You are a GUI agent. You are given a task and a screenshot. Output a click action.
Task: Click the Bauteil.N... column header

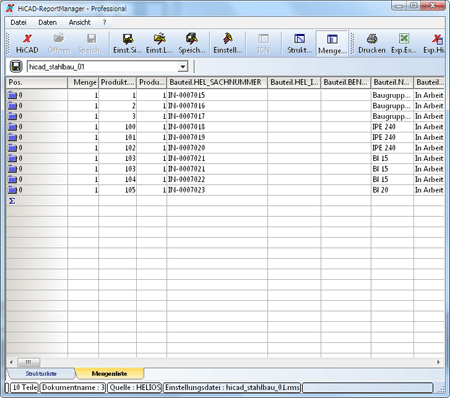[392, 82]
